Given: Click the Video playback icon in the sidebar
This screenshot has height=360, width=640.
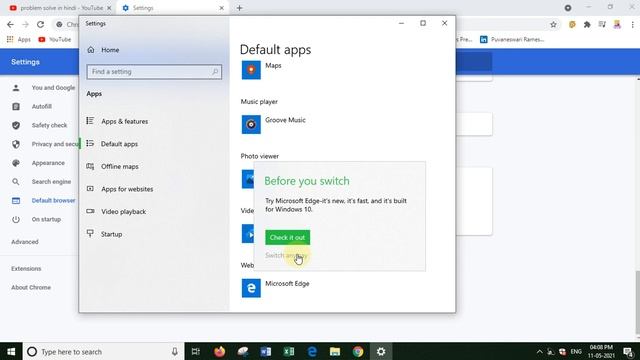Looking at the screenshot, I should tap(90, 211).
